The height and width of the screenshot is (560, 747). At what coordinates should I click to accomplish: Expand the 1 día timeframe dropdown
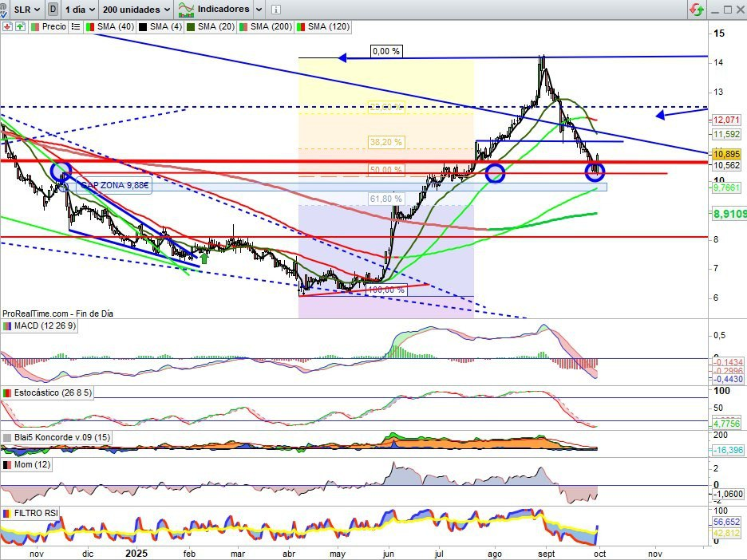(x=81, y=10)
